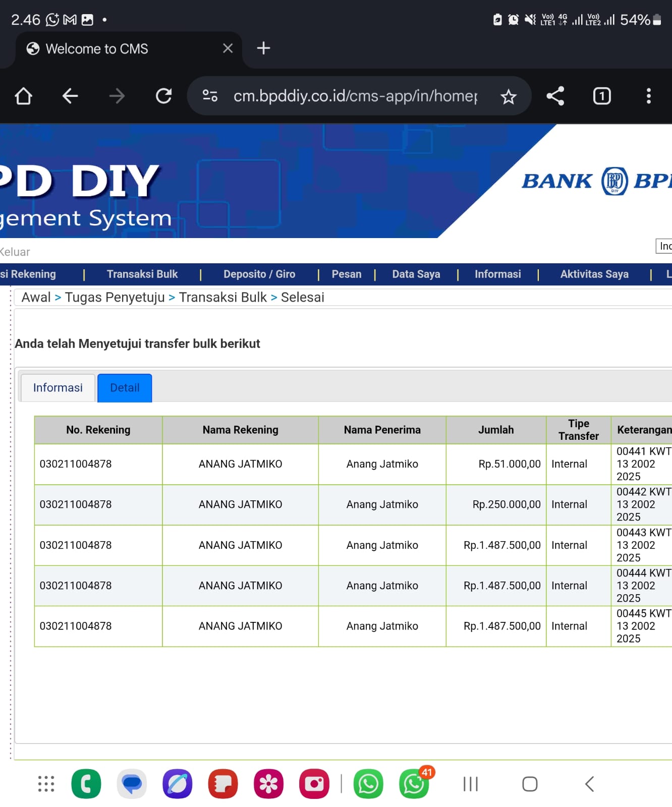Open the app drawer grid icon
This screenshot has height=807, width=672.
point(46,784)
